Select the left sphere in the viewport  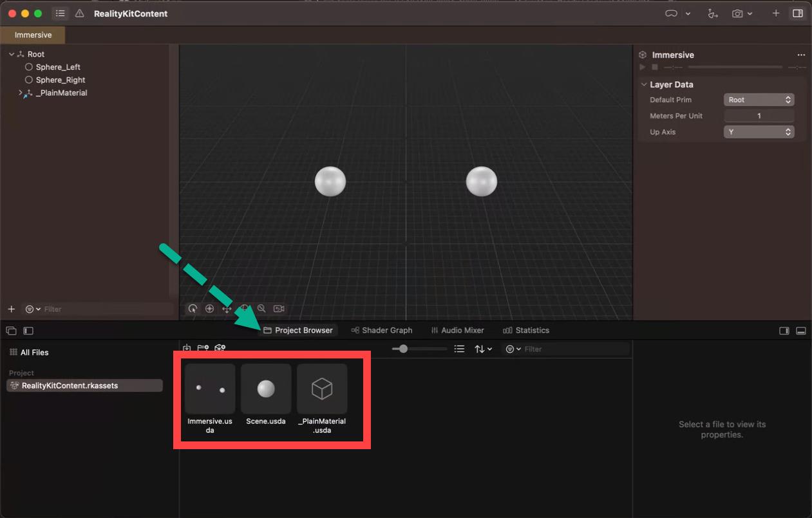click(330, 181)
